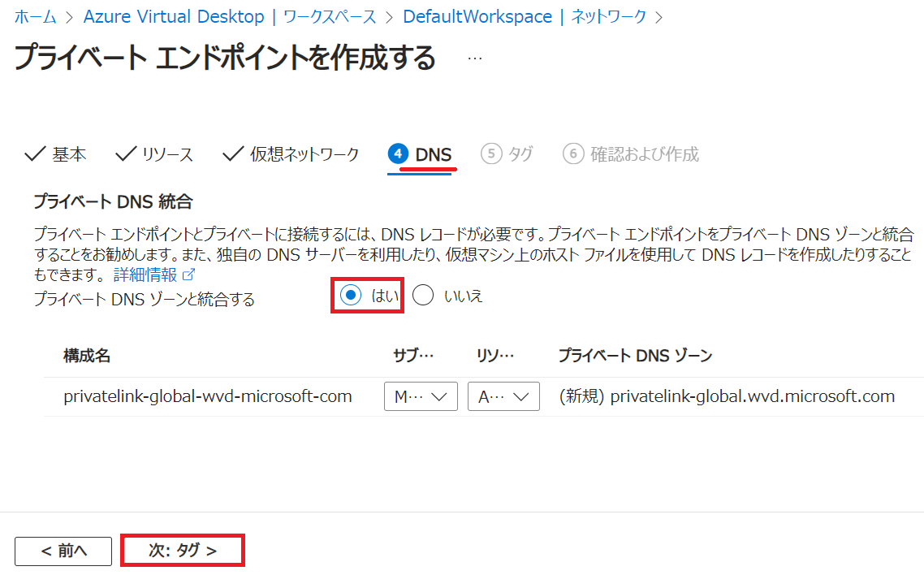Screen dimensions: 924x575
Task: Click the 次: タグ > button
Action: (x=183, y=551)
